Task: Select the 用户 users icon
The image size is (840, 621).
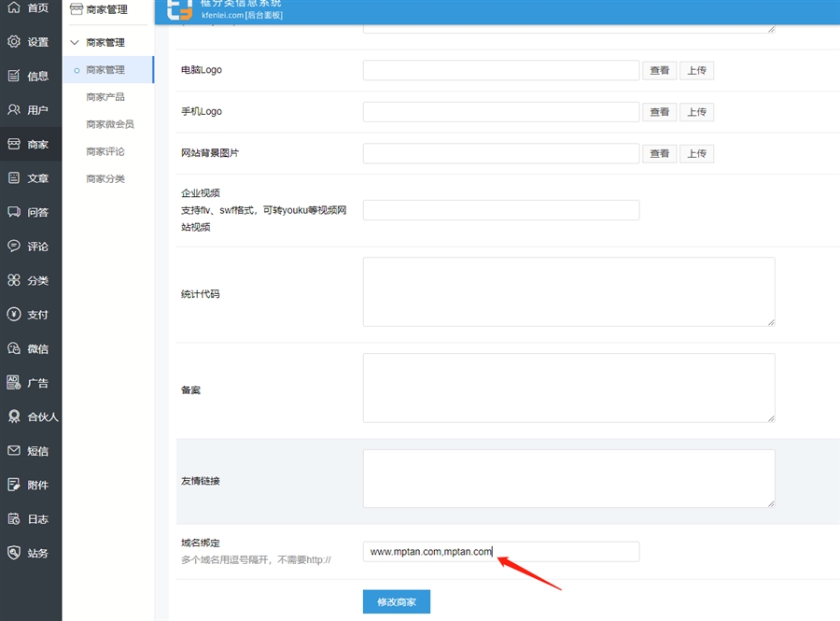Action: [13, 110]
